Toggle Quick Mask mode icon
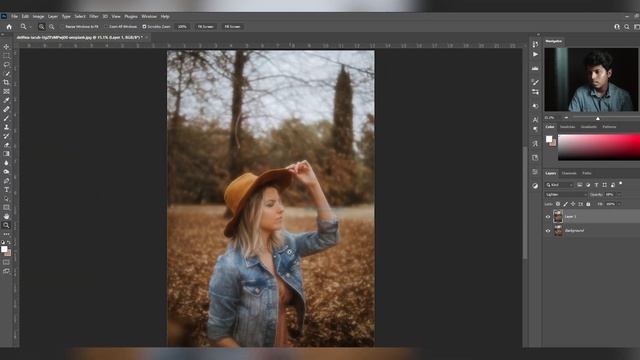The width and height of the screenshot is (640, 360). 6,262
